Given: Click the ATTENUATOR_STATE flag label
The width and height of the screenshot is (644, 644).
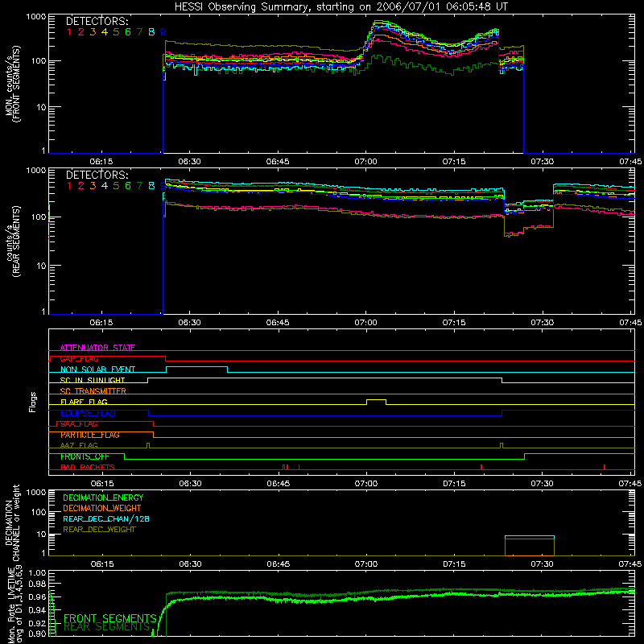Looking at the screenshot, I should tap(97, 348).
